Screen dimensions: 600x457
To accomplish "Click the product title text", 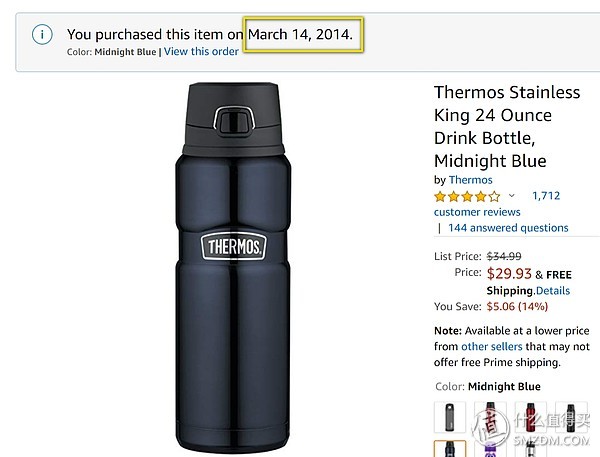I will point(506,126).
